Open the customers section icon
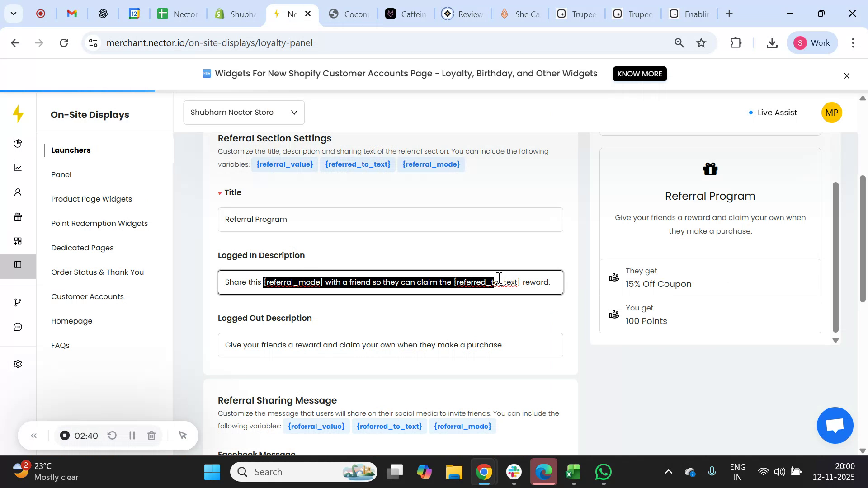Screen dimensions: 868x488 [x=18, y=192]
